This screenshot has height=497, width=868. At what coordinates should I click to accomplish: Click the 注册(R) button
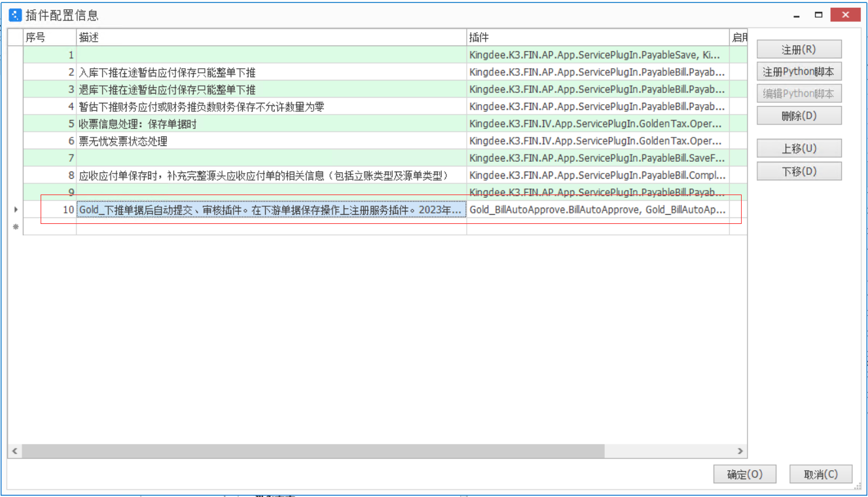pos(799,49)
